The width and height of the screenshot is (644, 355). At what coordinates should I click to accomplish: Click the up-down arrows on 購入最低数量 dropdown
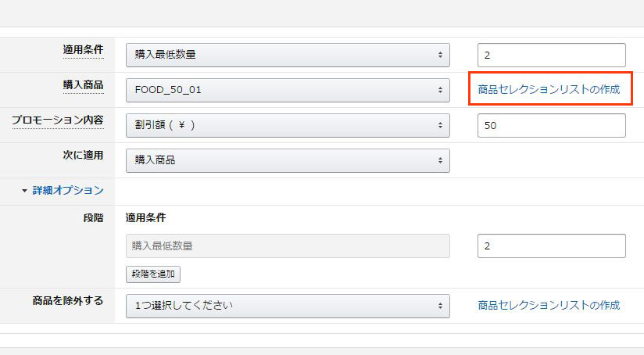pyautogui.click(x=440, y=55)
